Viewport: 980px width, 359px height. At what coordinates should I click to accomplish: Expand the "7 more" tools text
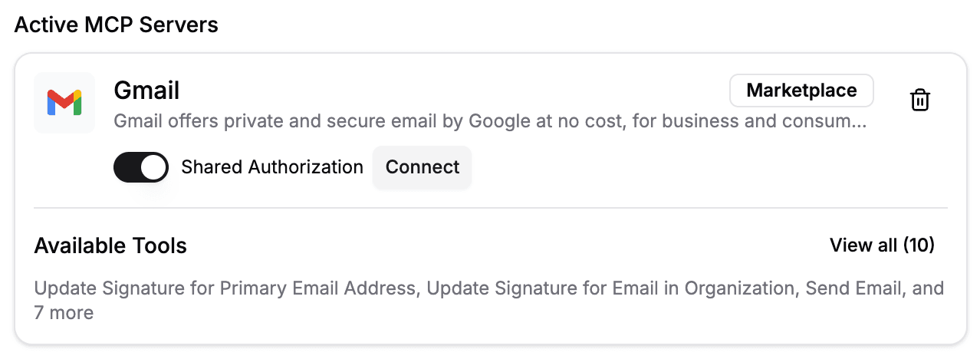click(x=64, y=313)
